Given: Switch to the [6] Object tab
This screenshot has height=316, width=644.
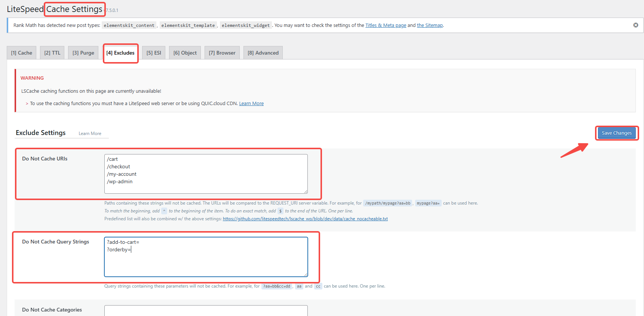Looking at the screenshot, I should coord(185,53).
